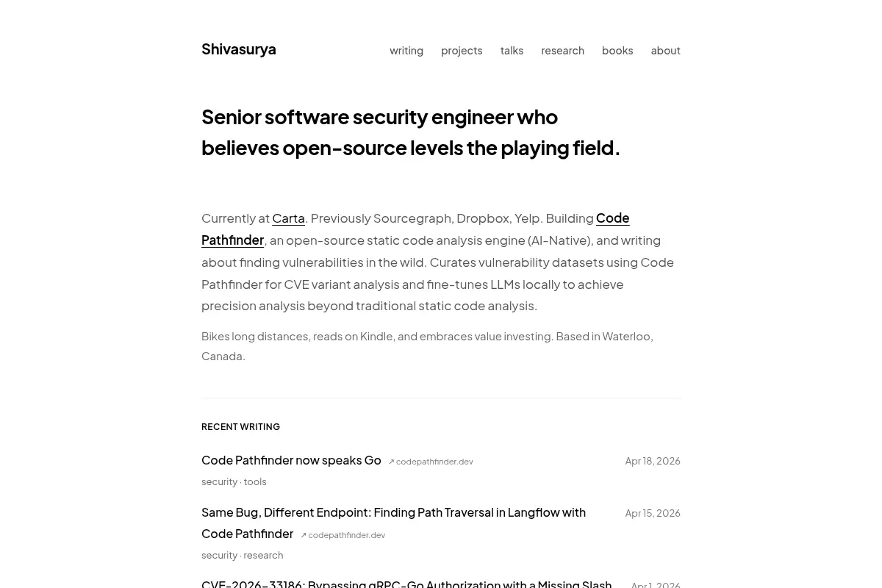The width and height of the screenshot is (882, 588).
Task: Click the Apr 15, 2026 date
Action: tap(653, 513)
